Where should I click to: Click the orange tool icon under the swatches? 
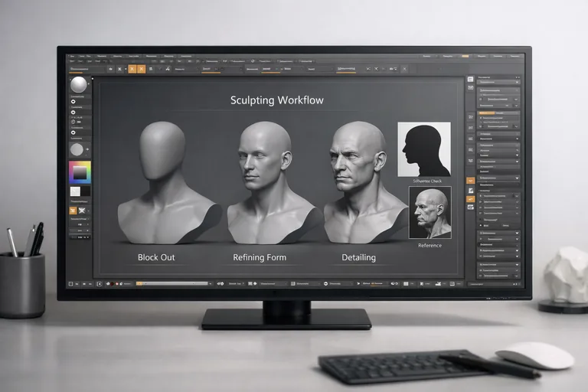[73, 211]
